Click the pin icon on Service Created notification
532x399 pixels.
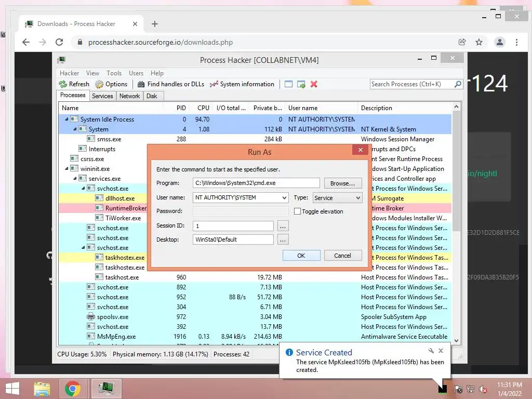click(x=431, y=351)
